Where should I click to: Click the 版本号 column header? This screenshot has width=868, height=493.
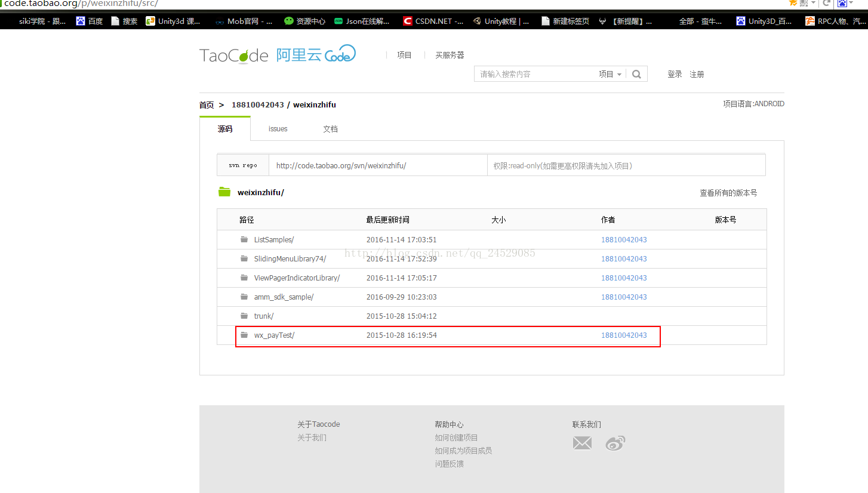coord(725,220)
